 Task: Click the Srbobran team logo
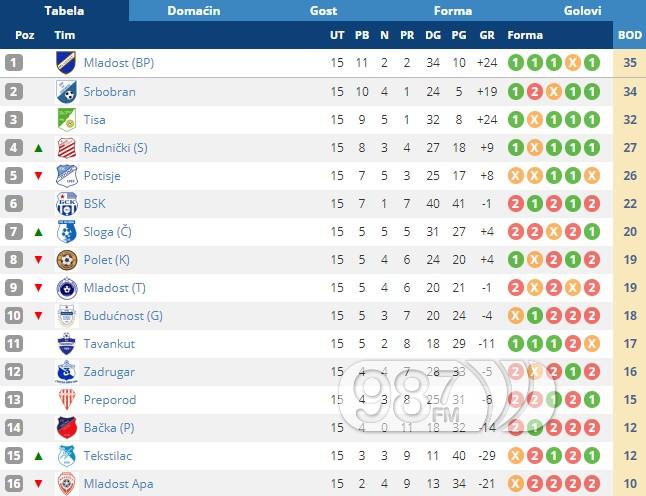[x=66, y=92]
